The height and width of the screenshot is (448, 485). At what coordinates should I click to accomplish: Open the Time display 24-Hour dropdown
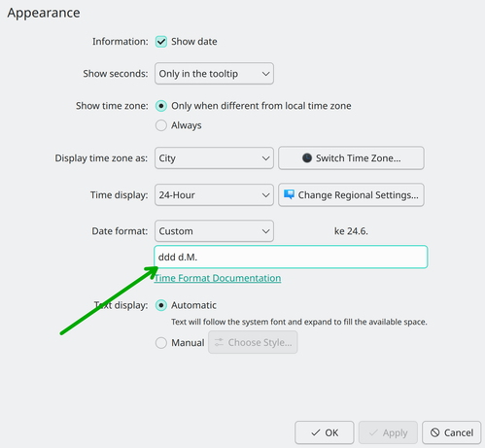(x=214, y=195)
